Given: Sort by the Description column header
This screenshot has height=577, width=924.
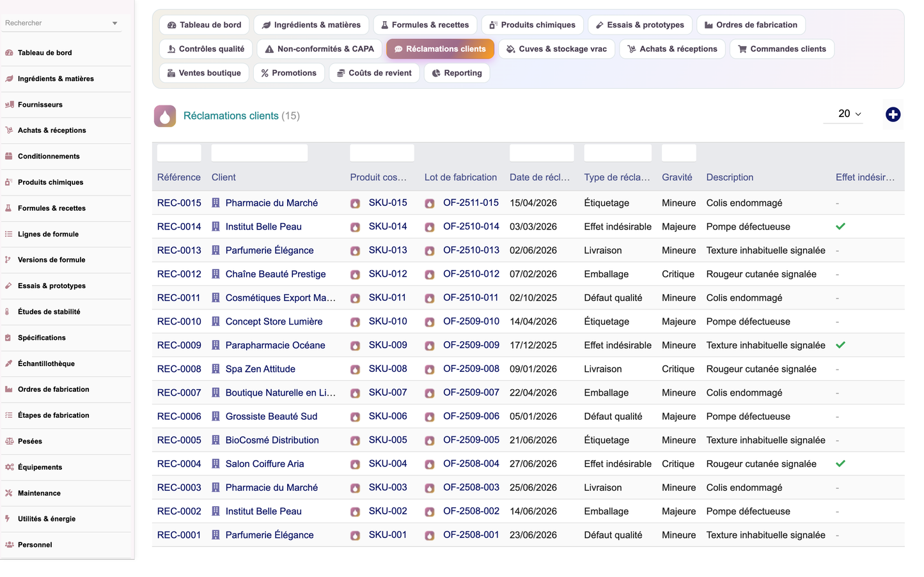Looking at the screenshot, I should 730,178.
